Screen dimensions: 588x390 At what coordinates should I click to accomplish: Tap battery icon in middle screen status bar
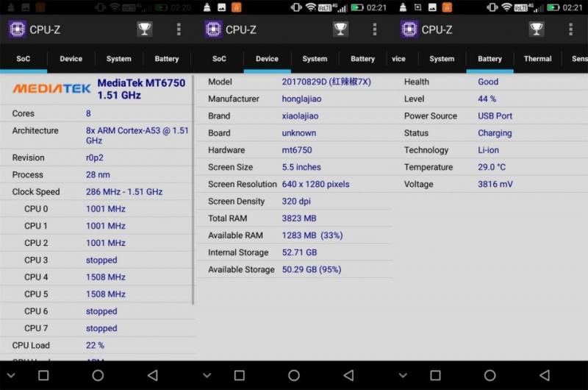click(357, 7)
